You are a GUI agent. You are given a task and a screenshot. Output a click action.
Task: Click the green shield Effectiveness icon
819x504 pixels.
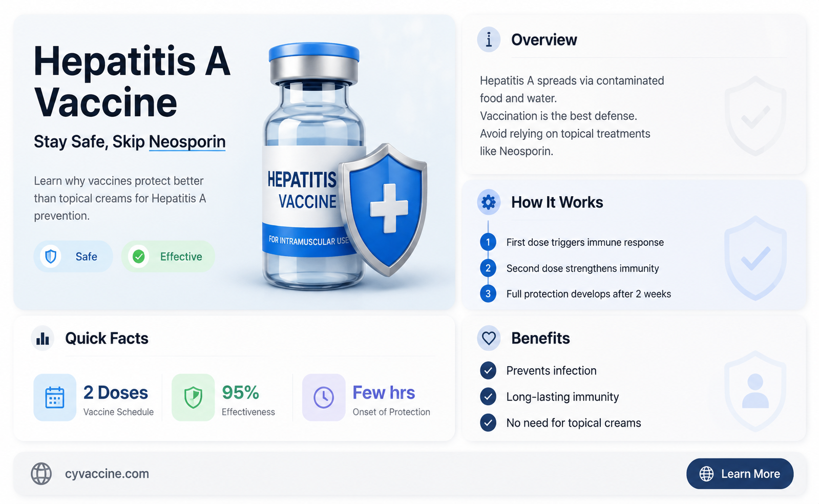coord(193,397)
